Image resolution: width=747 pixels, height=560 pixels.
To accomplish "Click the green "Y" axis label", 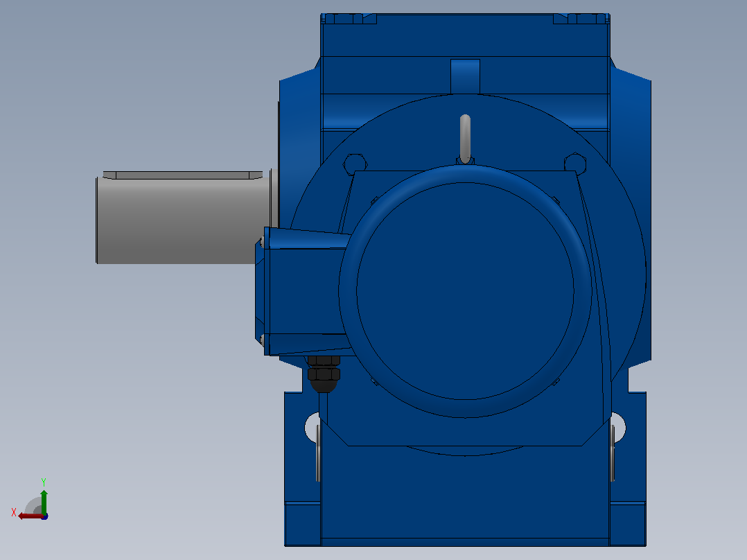I will pyautogui.click(x=44, y=482).
